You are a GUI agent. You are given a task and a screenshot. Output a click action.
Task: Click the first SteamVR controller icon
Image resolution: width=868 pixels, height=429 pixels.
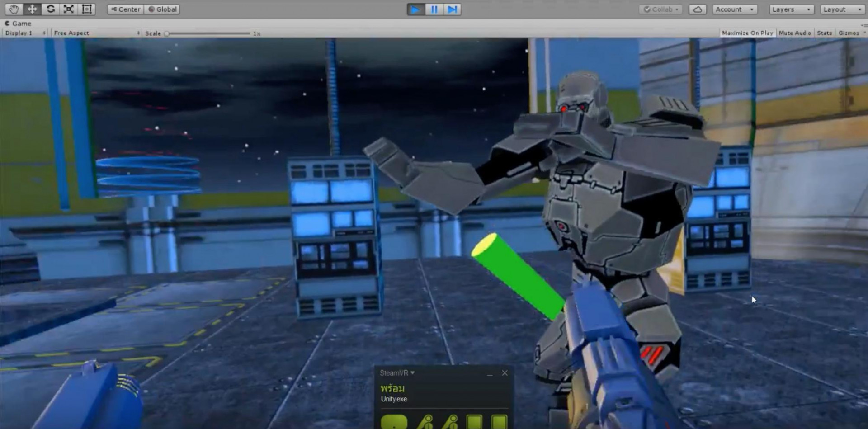tap(425, 422)
